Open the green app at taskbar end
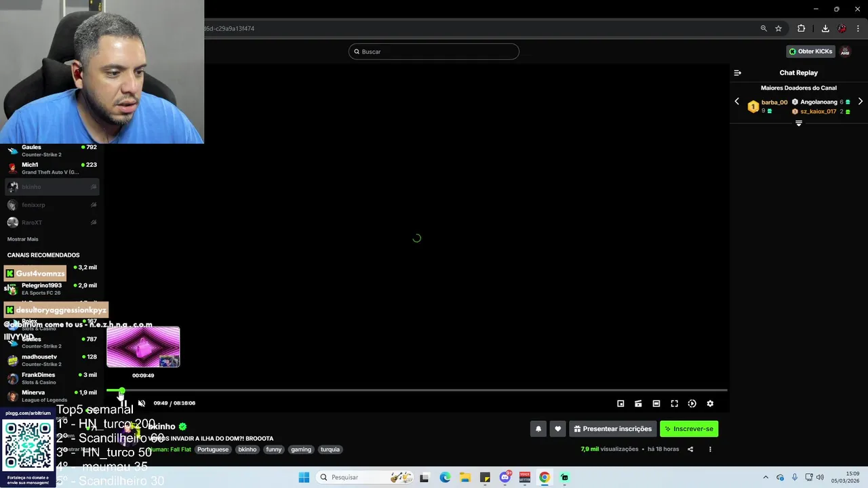This screenshot has height=488, width=868. pyautogui.click(x=565, y=477)
